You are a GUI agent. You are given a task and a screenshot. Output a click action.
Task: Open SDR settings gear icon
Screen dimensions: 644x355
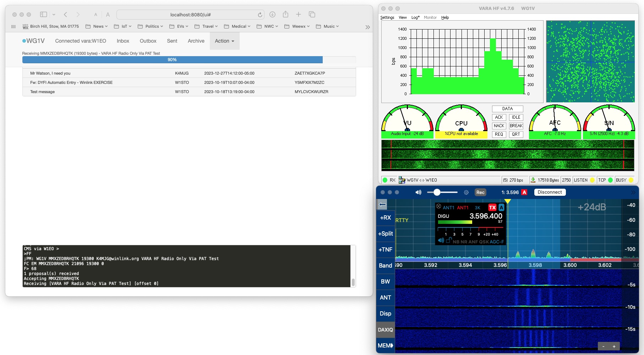466,192
